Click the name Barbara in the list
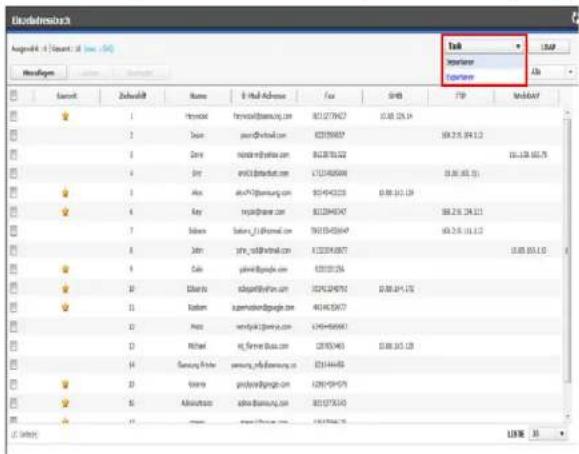The height and width of the screenshot is (454, 579). pyautogui.click(x=197, y=231)
